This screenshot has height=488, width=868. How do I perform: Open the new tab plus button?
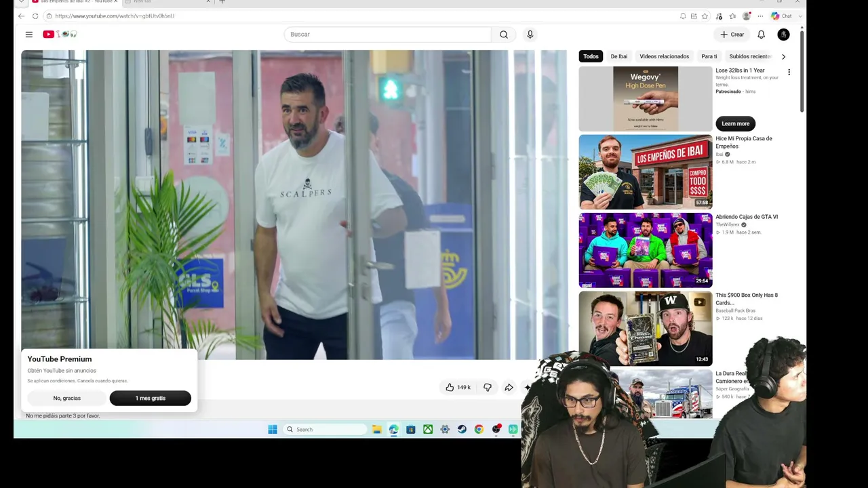tap(222, 2)
